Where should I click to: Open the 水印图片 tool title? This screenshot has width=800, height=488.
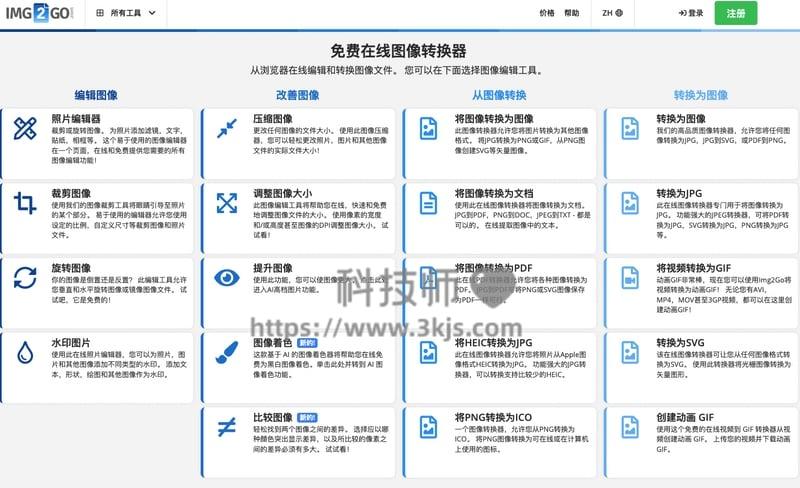[x=71, y=343]
